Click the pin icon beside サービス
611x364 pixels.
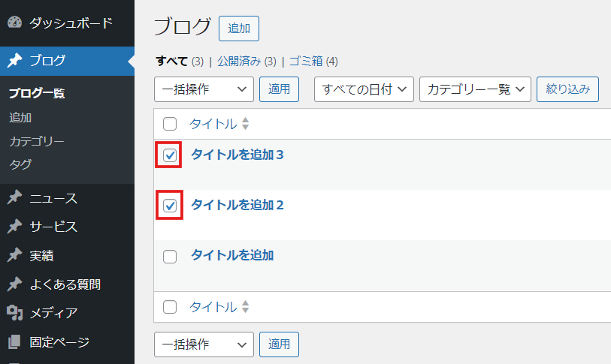point(14,227)
